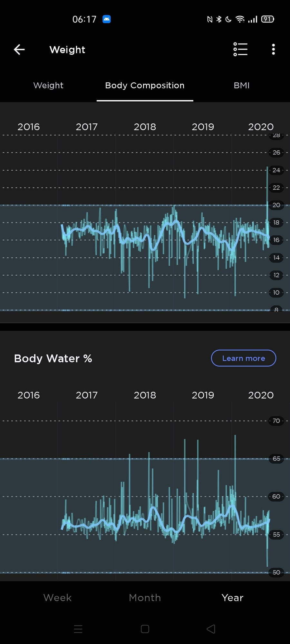Tap the back arrow icon

point(19,50)
